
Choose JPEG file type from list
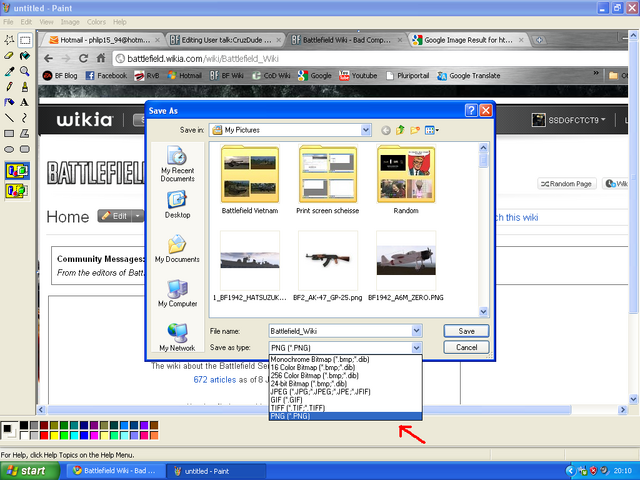(x=345, y=392)
